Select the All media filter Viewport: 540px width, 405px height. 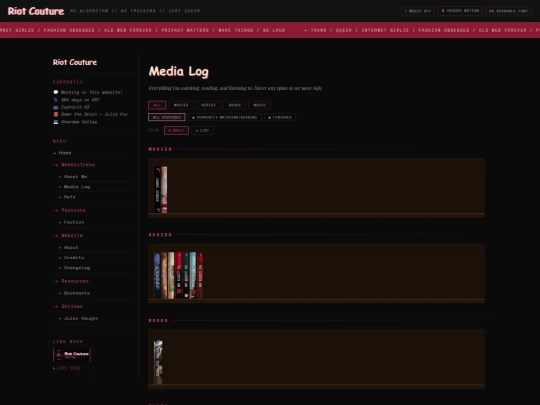(157, 105)
